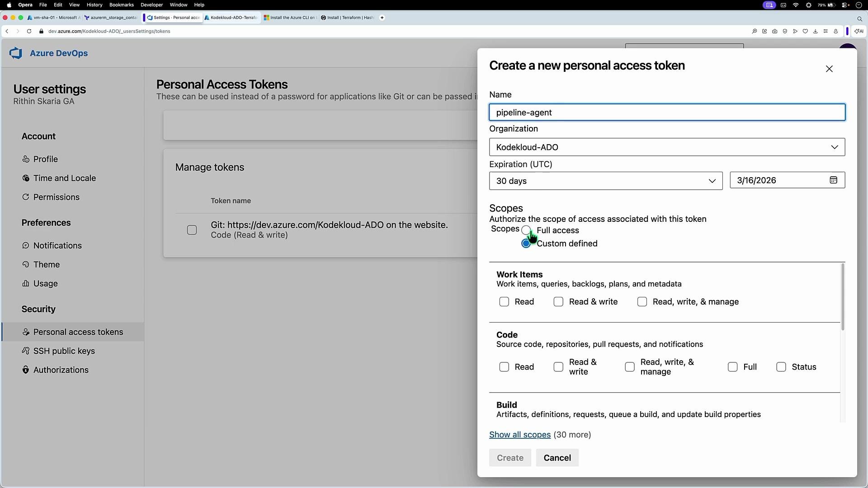Open the Bookmarks menu

tap(122, 5)
